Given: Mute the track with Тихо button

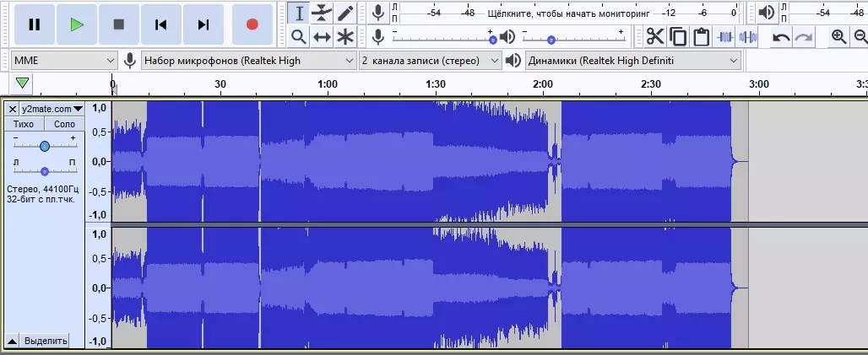Looking at the screenshot, I should (x=24, y=124).
